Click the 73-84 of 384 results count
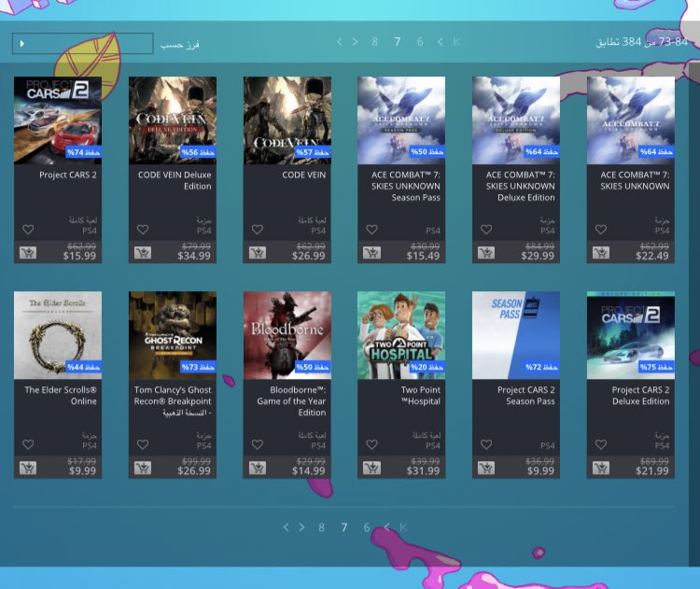 pos(641,42)
